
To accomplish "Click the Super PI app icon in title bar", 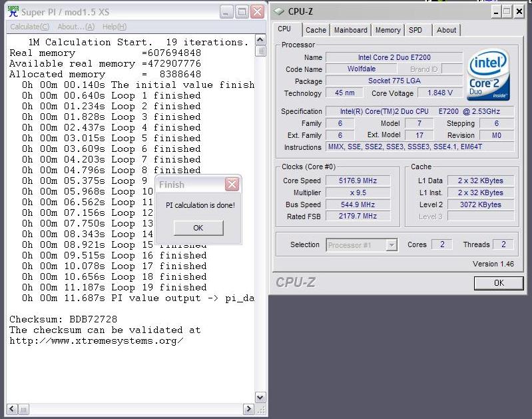I will click(13, 11).
